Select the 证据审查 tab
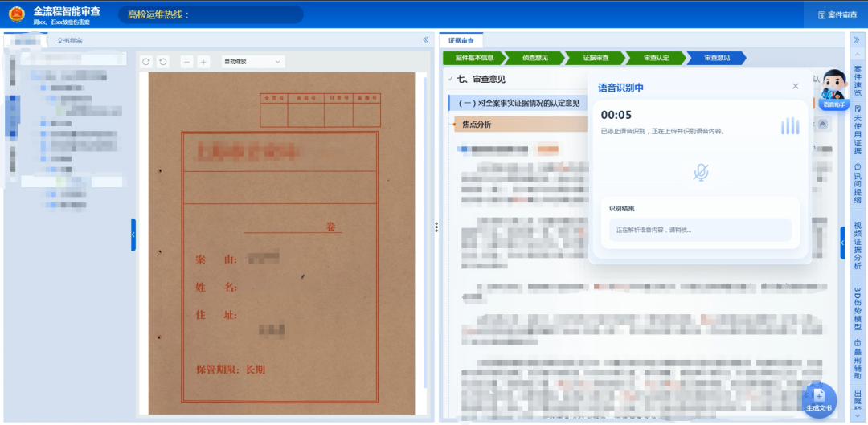Viewport: 868px width, 425px height. pyautogui.click(x=461, y=40)
